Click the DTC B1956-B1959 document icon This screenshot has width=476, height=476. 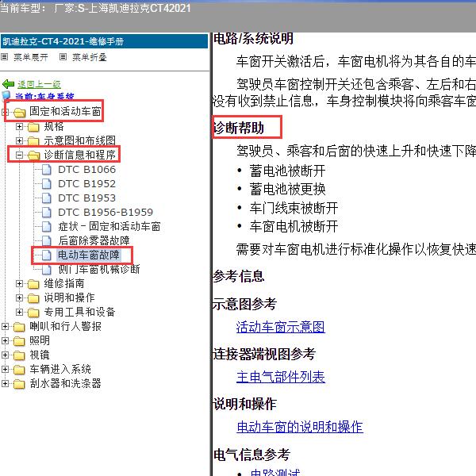click(x=47, y=212)
